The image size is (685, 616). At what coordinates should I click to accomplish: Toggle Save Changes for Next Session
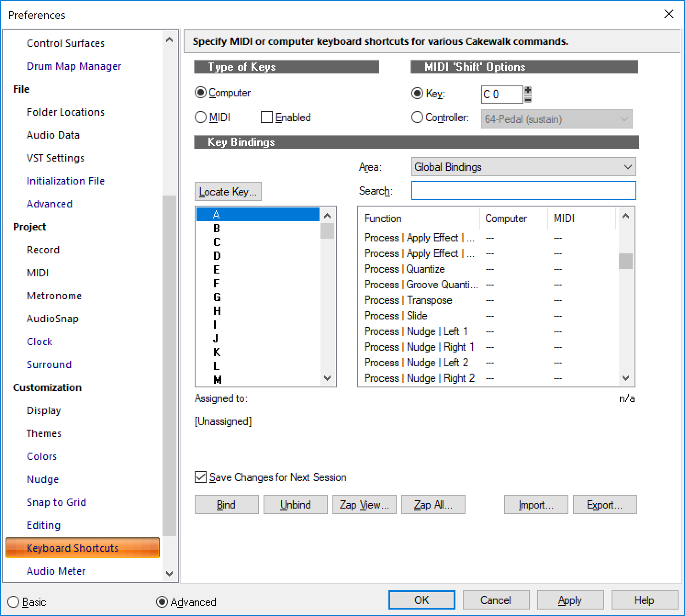[x=201, y=477]
